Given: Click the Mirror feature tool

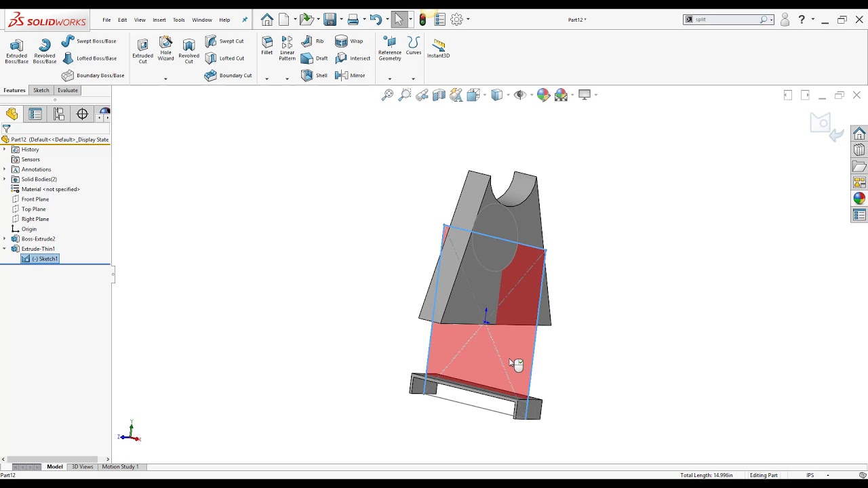Looking at the screenshot, I should [350, 75].
